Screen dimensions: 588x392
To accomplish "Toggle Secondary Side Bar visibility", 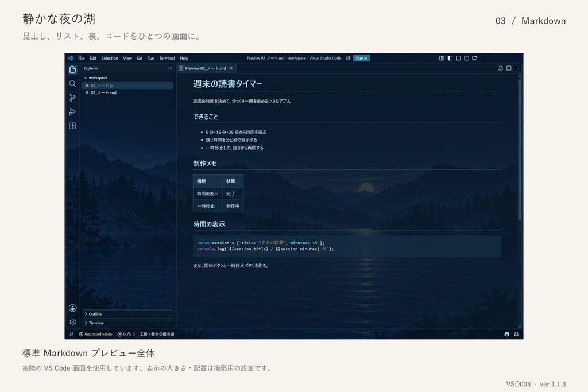I will pyautogui.click(x=466, y=58).
